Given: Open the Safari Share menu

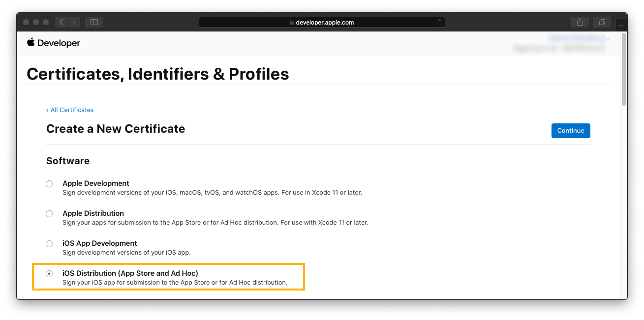Looking at the screenshot, I should pyautogui.click(x=580, y=22).
